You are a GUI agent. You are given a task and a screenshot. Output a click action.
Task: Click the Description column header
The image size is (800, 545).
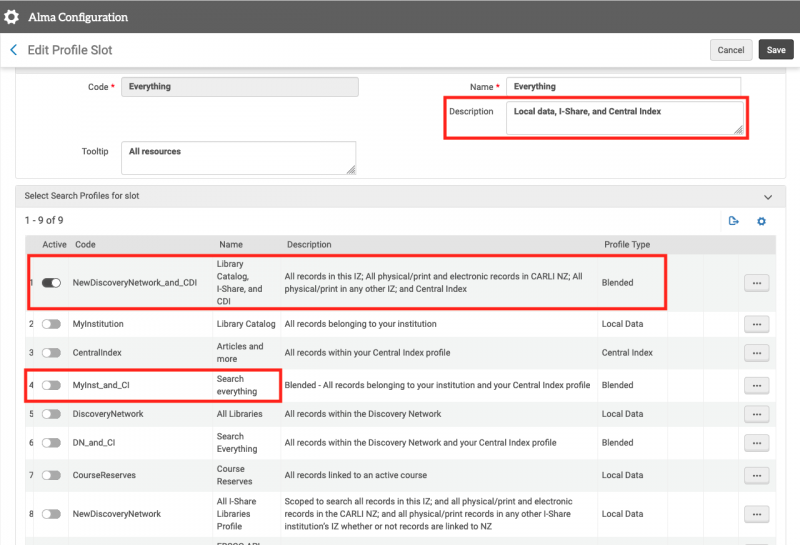[309, 244]
